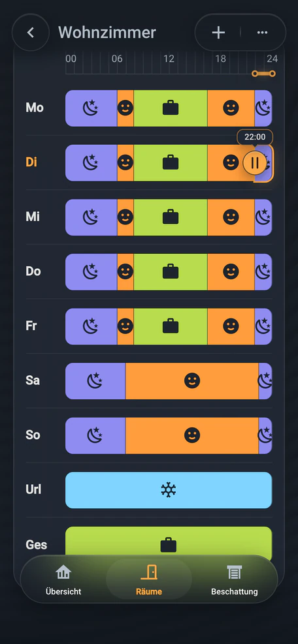The height and width of the screenshot is (644, 298).
Task: Open the Räume tab
Action: pos(149,580)
